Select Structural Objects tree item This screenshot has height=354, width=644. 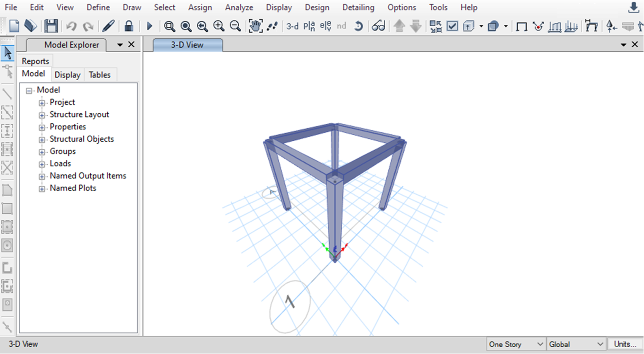(82, 139)
